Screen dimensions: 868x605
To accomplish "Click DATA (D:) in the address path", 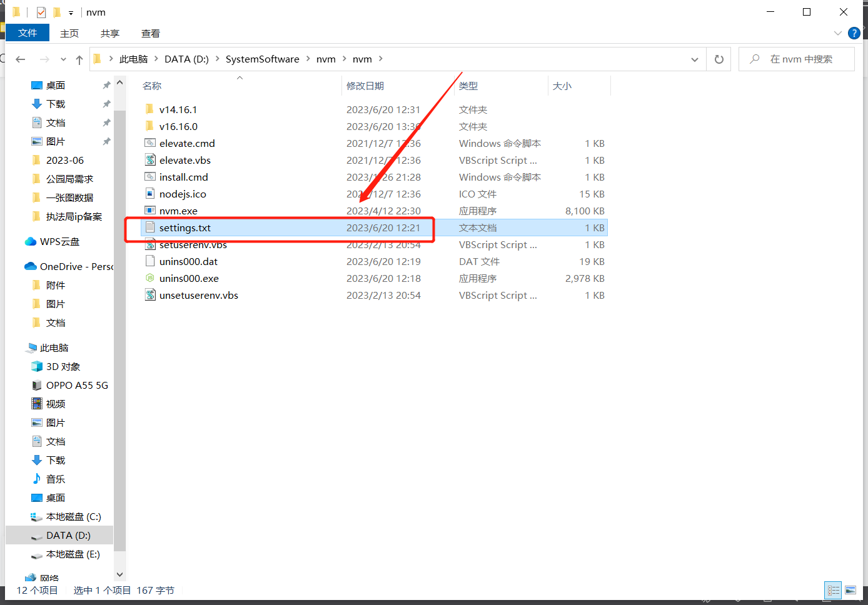I will coord(186,59).
